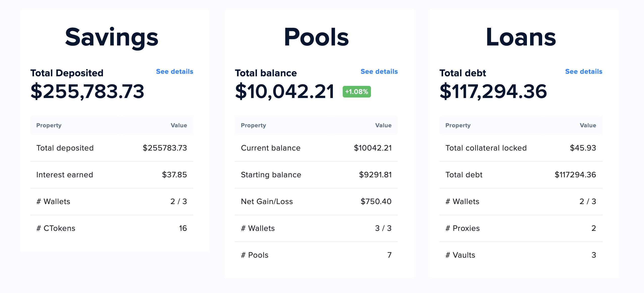Select the Net Gain/Loss row

click(x=316, y=202)
